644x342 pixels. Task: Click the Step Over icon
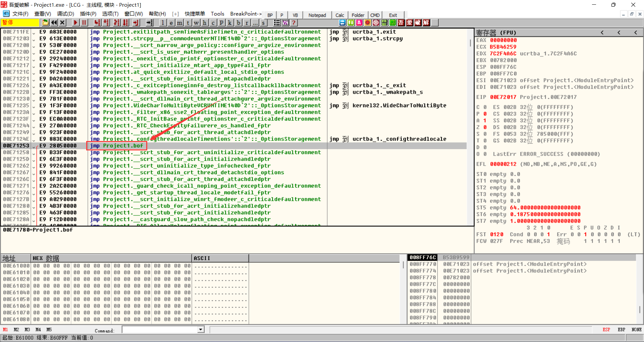pyautogui.click(x=106, y=23)
